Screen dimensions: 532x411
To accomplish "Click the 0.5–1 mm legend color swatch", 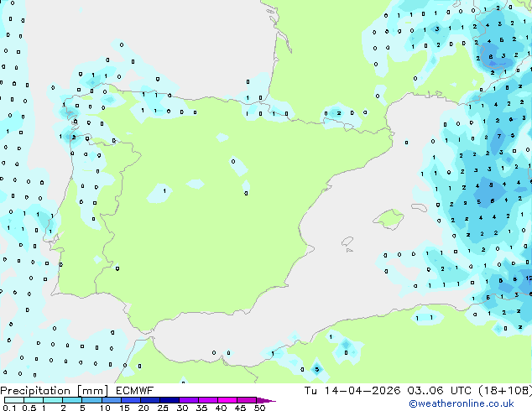I will [x=34, y=400].
